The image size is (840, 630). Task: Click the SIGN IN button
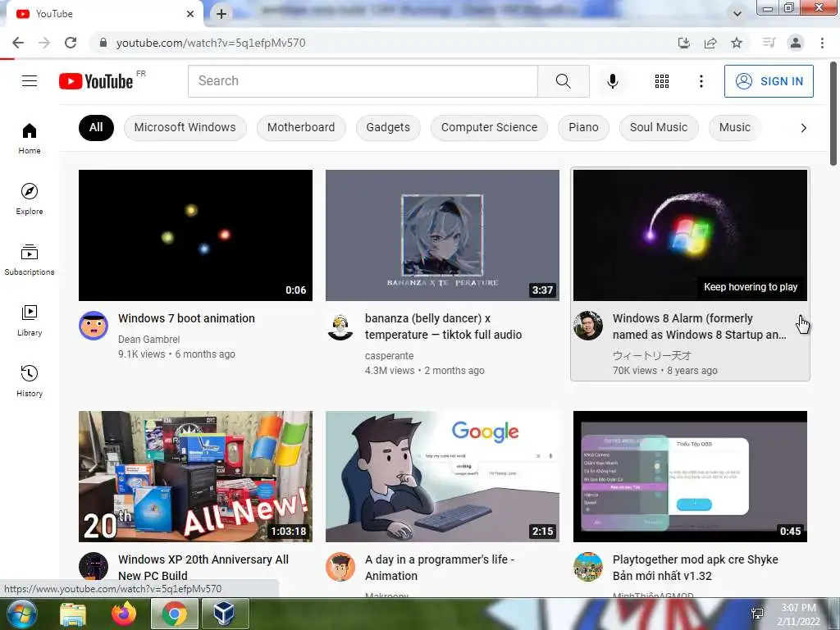[769, 81]
